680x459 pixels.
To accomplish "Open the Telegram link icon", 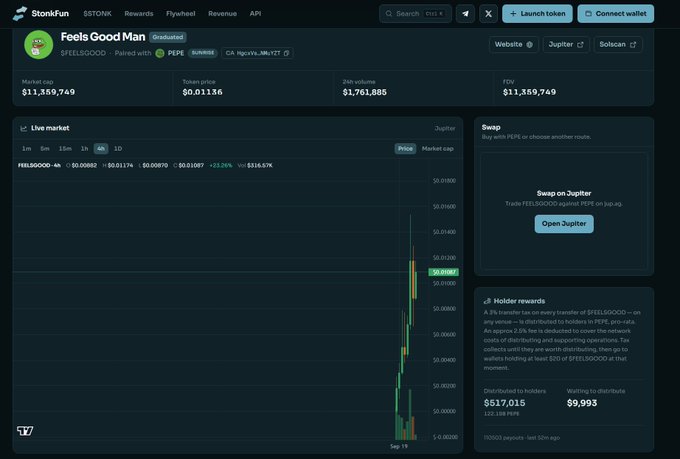I will pos(465,14).
